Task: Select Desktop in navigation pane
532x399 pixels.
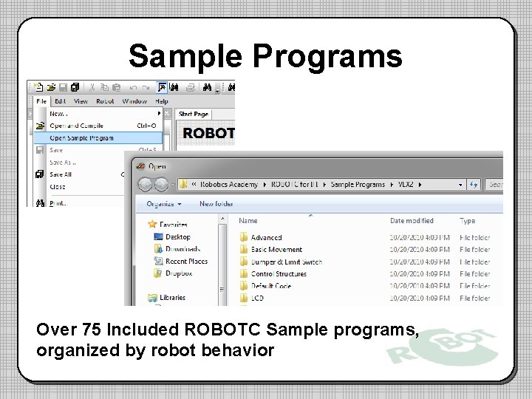Action: [x=178, y=237]
